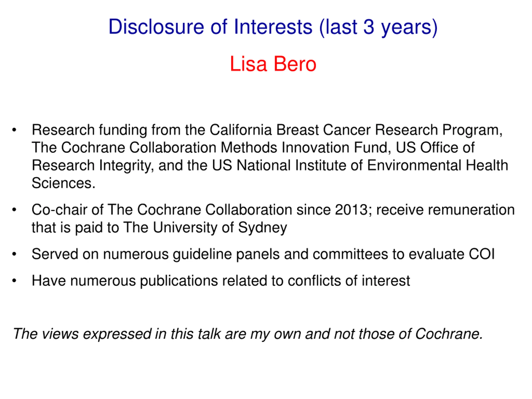Select the red name 'Lisa Bero'
Image resolution: width=532 pixels, height=399 pixels.
coord(273,64)
